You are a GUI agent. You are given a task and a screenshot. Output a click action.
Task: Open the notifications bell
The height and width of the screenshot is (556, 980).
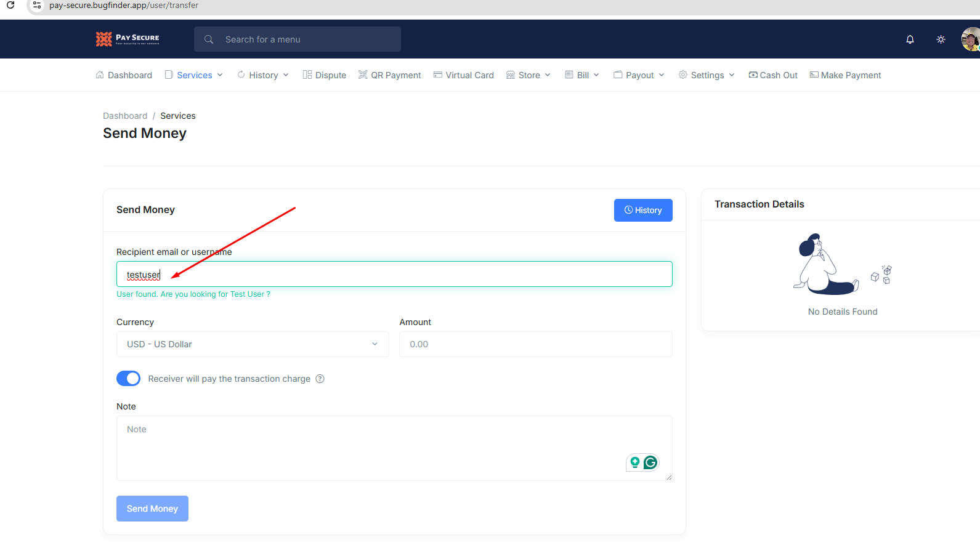[x=910, y=39]
